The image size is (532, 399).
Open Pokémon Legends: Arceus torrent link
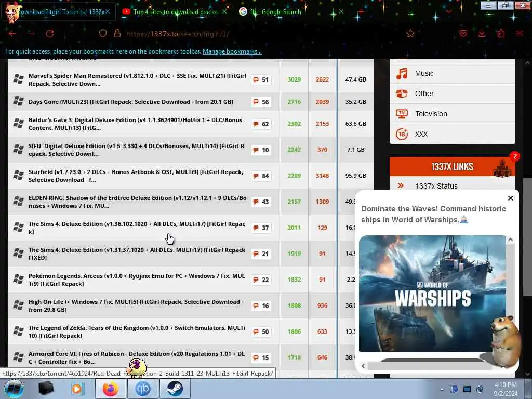pyautogui.click(x=137, y=280)
